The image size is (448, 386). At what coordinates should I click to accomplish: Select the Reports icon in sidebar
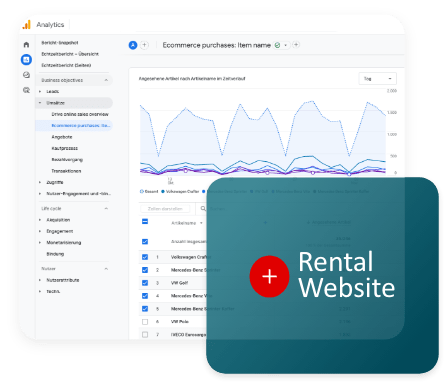(26, 60)
